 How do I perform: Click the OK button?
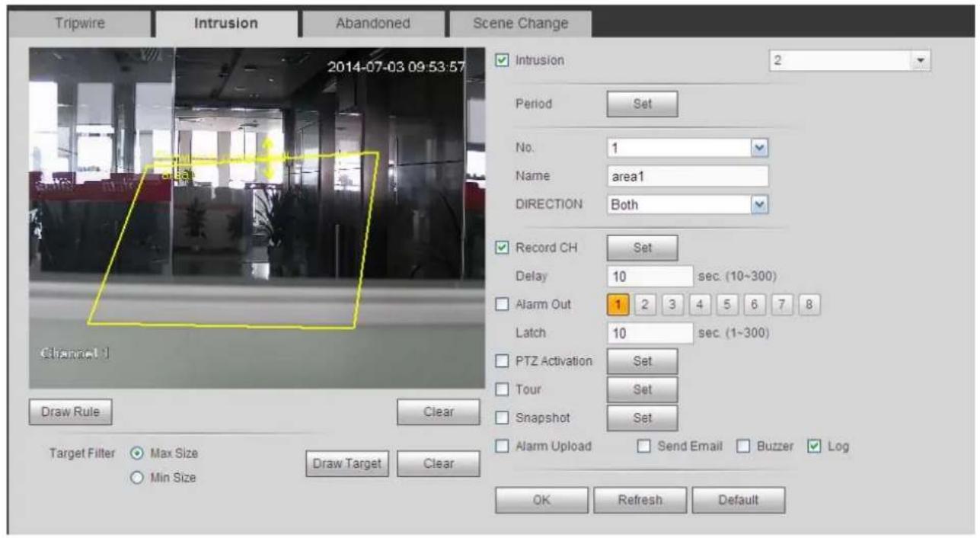coord(541,500)
